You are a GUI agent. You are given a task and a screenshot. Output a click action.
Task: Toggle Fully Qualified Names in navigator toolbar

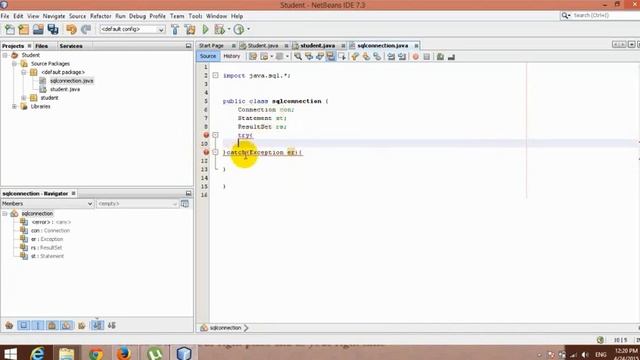point(82,325)
